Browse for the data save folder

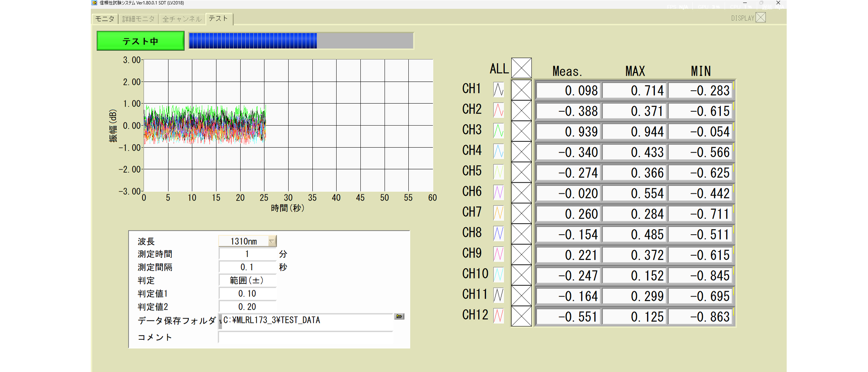coord(399,316)
